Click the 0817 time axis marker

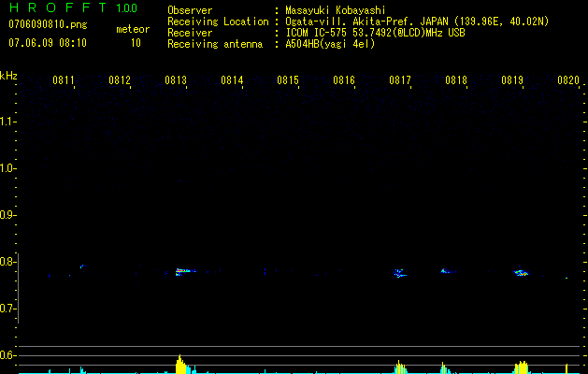(400, 80)
